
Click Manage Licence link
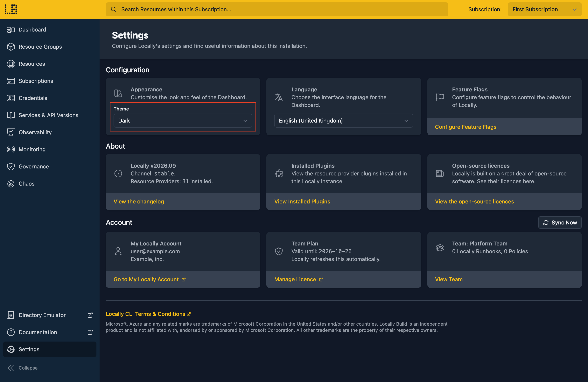point(298,279)
